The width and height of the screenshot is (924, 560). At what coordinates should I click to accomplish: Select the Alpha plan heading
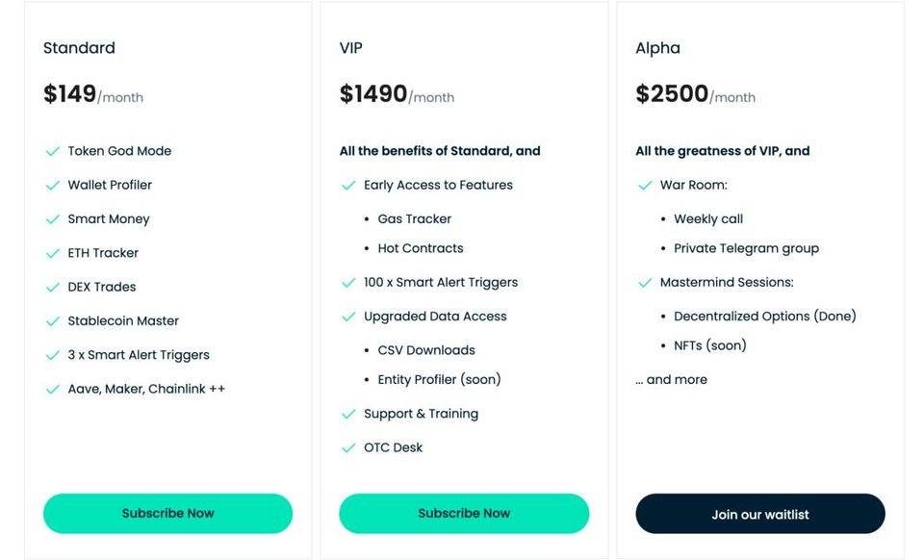coord(658,47)
